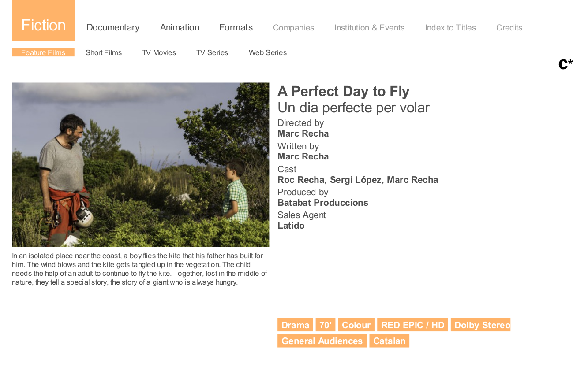
Task: Select the Feature Films subcategory
Action: tap(43, 52)
